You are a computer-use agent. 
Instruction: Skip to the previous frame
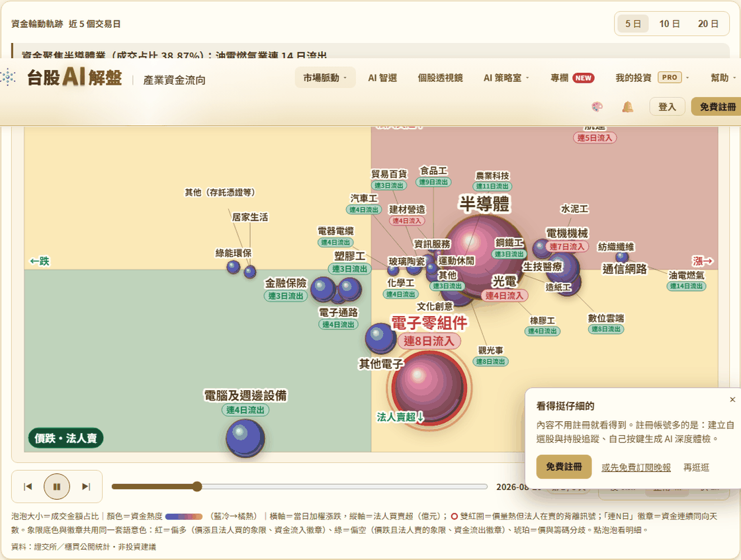click(x=28, y=487)
